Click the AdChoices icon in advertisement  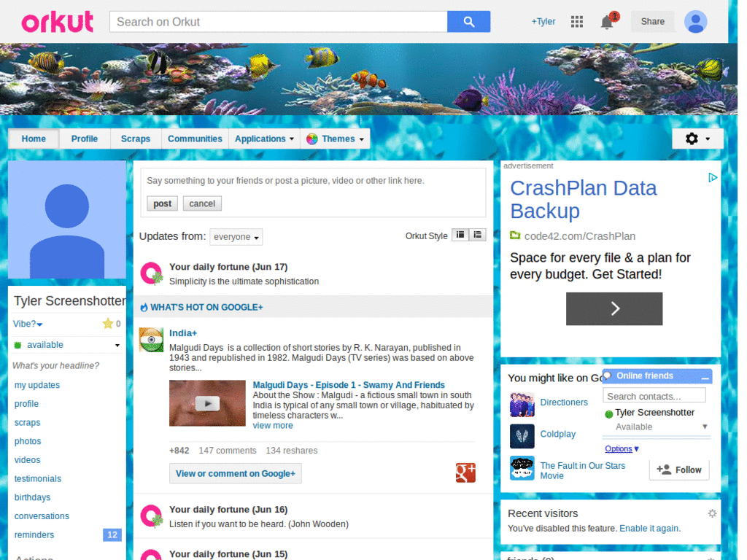pos(712,178)
